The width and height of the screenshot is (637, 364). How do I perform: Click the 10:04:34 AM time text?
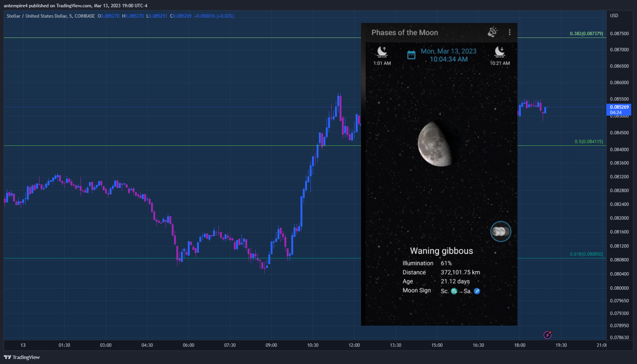coord(448,59)
